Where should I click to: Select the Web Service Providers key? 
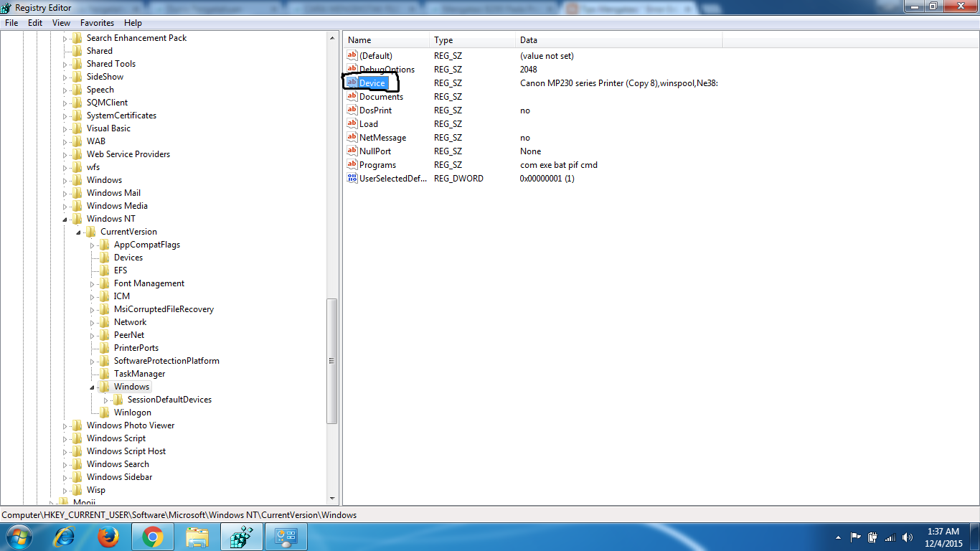pos(128,154)
